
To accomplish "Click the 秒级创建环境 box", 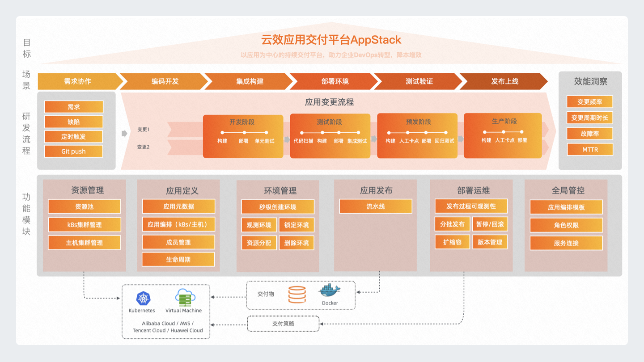I will point(278,207).
